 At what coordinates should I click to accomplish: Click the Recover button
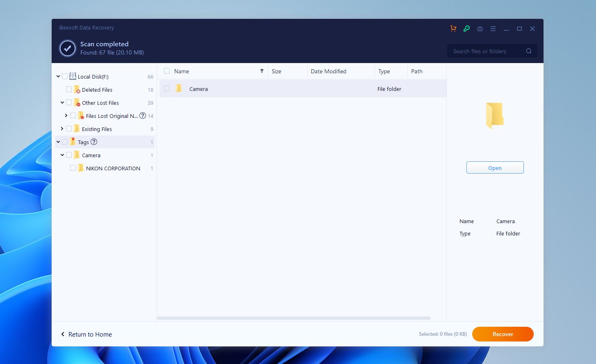tap(503, 334)
